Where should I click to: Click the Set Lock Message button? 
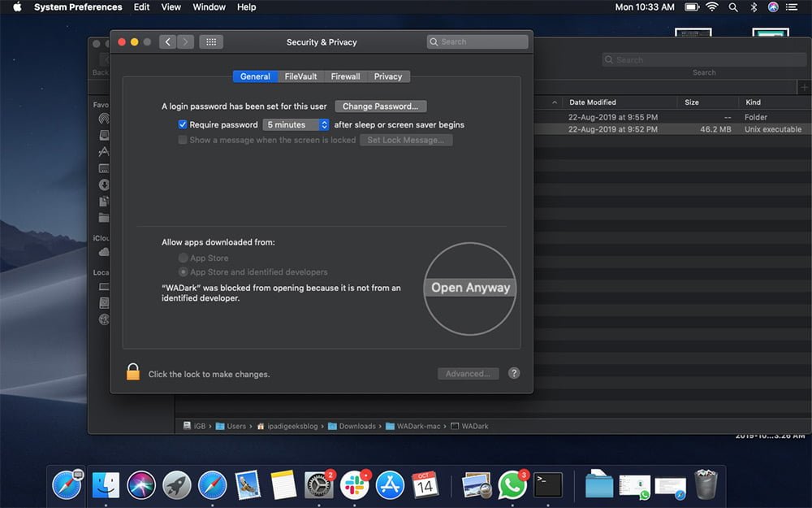[406, 140]
